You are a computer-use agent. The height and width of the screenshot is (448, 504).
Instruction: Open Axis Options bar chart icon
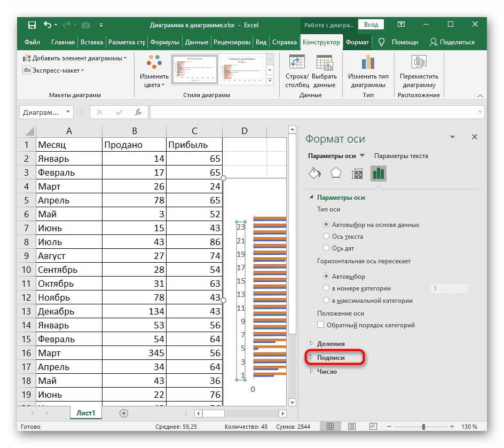(x=379, y=174)
